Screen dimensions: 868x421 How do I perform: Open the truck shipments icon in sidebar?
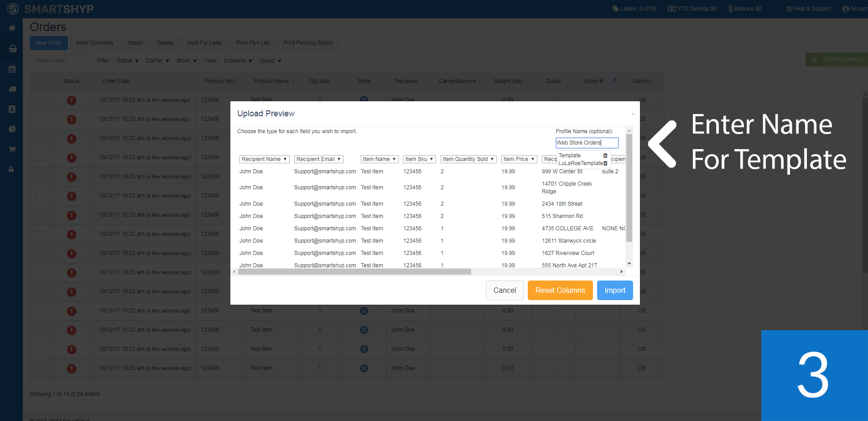[12, 89]
